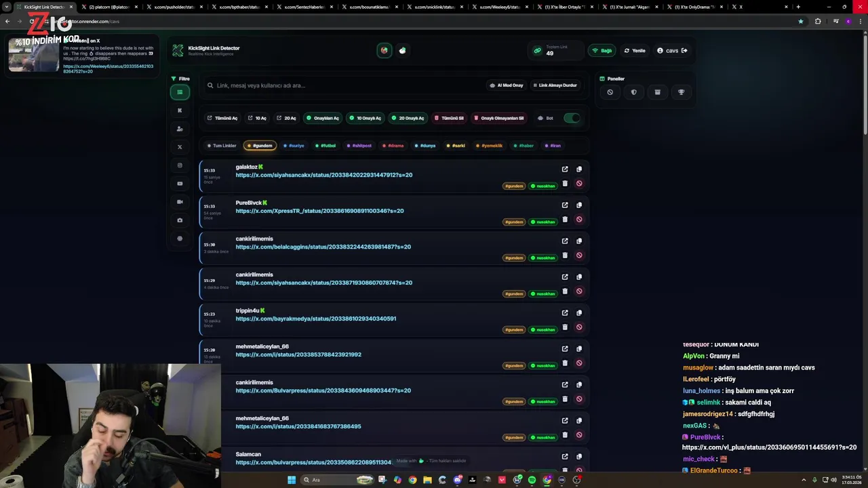Switch to the platcom browser tab
868x488 pixels.
108,7
